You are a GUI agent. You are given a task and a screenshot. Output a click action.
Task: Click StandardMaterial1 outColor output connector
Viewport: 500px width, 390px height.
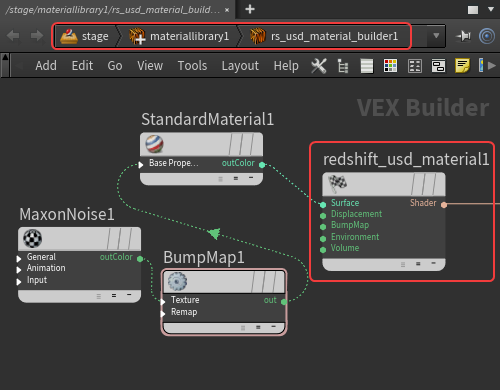point(262,164)
